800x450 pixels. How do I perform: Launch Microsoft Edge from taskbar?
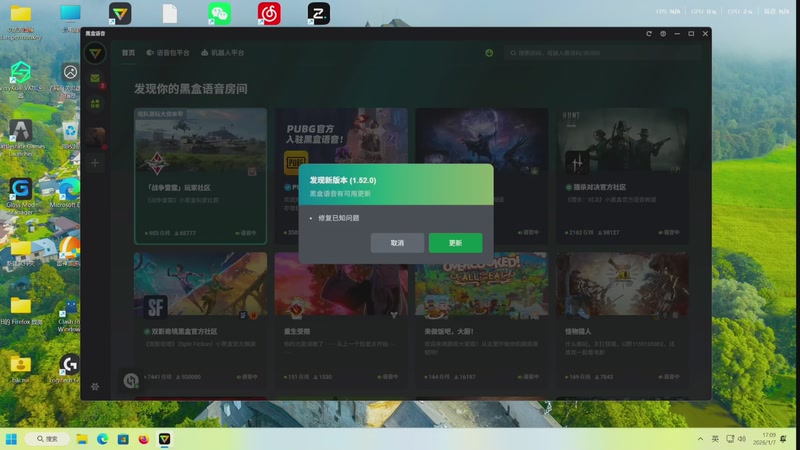click(103, 439)
